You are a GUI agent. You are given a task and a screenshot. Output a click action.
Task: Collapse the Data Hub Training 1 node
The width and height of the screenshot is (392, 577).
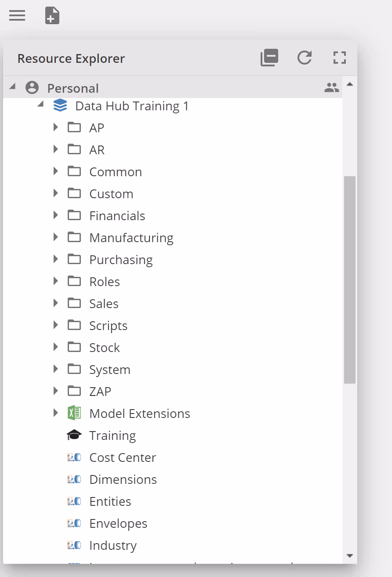pos(40,105)
